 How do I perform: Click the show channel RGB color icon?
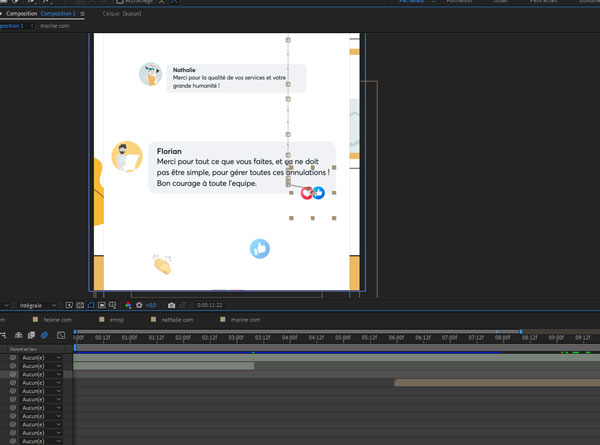coord(128,305)
